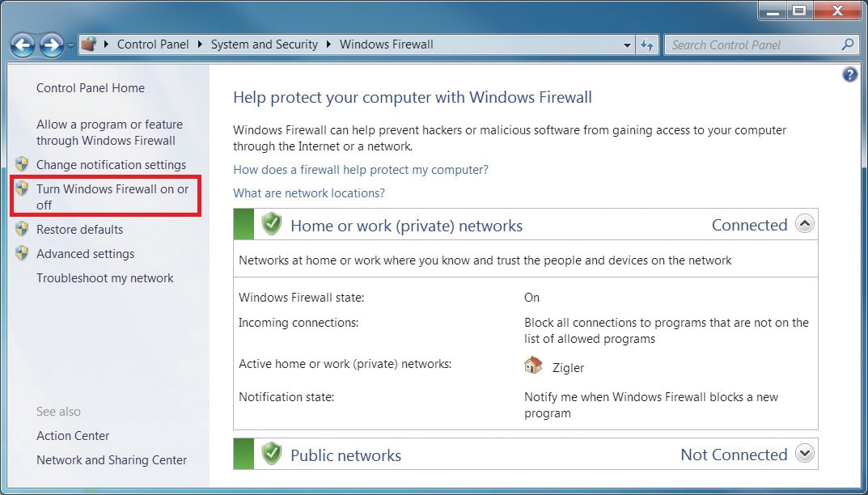Screen dimensions: 868x495
Task: Click the Control Panel icon in address bar
Action: (x=88, y=44)
